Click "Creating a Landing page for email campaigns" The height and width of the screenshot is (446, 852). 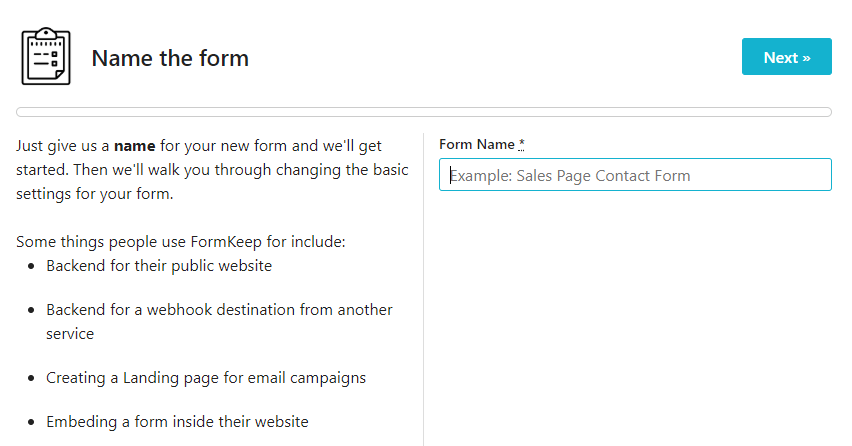206,378
